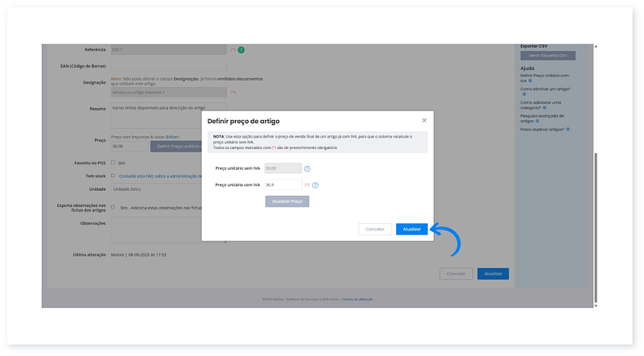The image size is (644, 356).
Task: Toggle the Tem stock checkbox
Action: pos(113,175)
